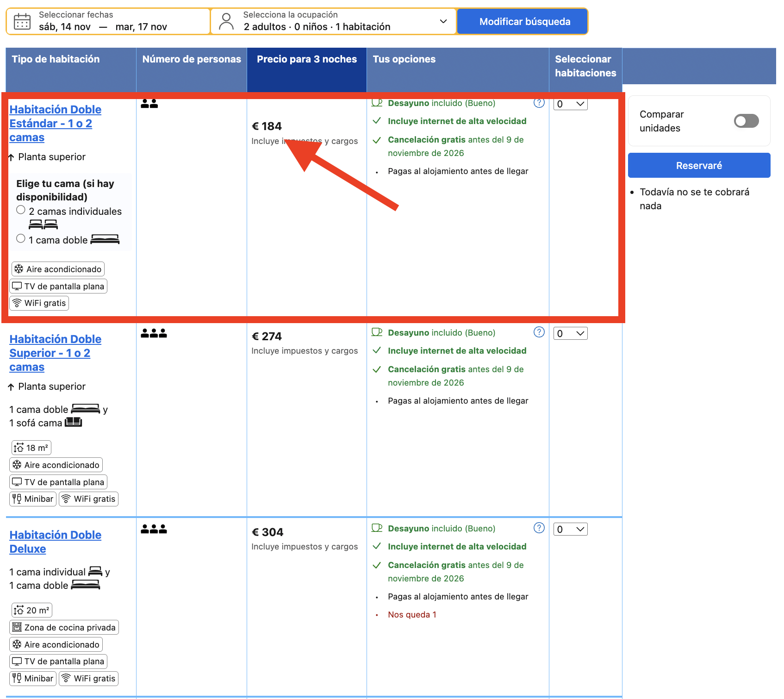The image size is (784, 699).
Task: Open room quantity dropdown for Doble Deluxe
Action: click(571, 529)
